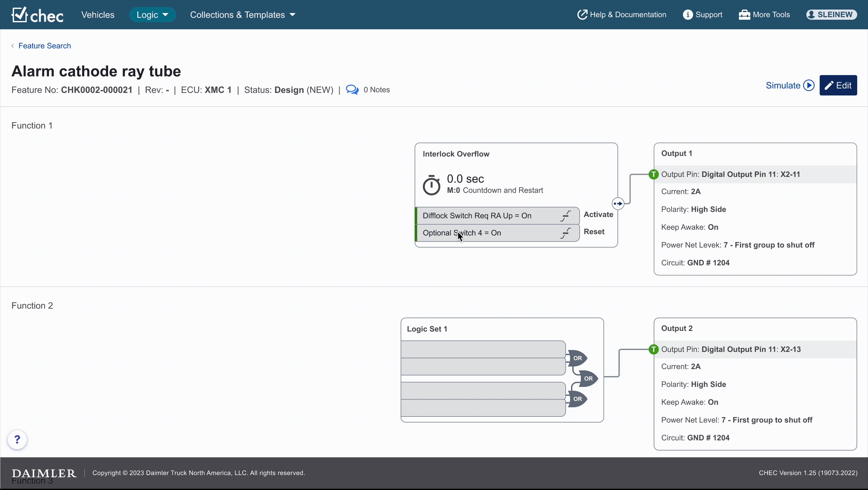Click the rising edge icon on Optional Switch 4 row

565,233
